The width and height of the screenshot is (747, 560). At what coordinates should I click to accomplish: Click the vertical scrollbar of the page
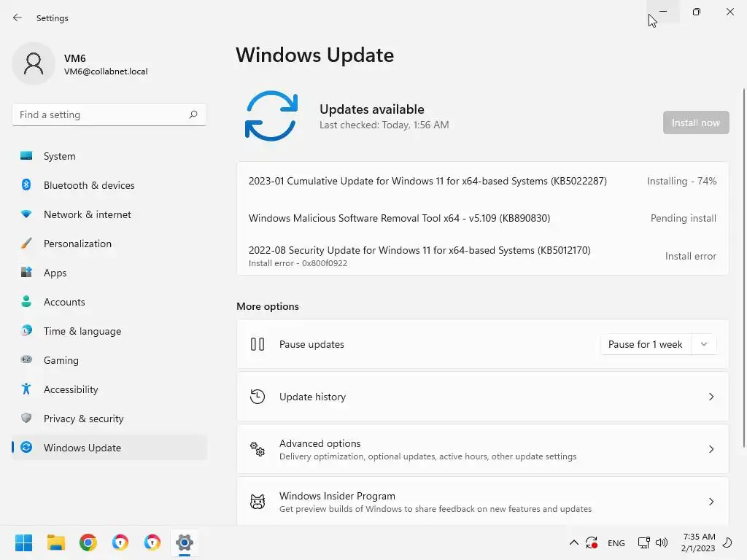(x=743, y=268)
